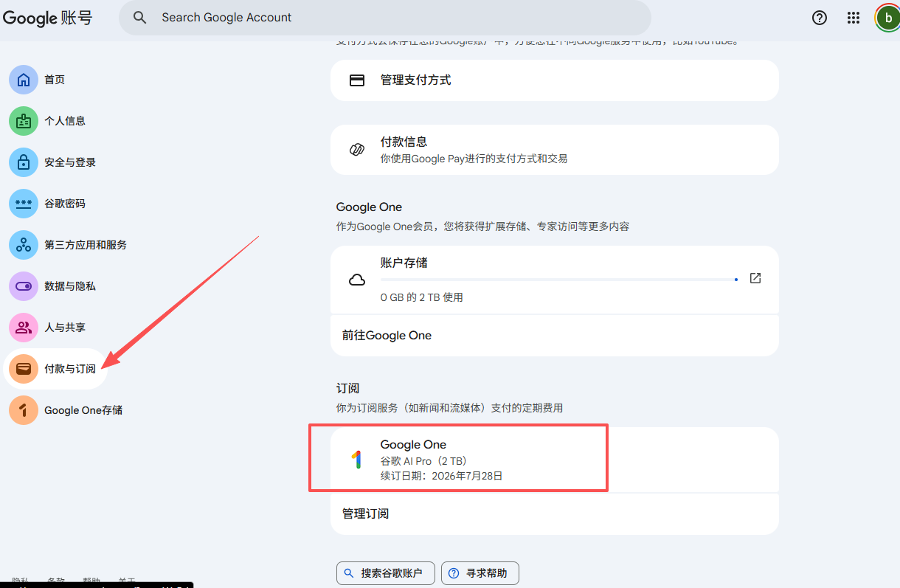Click the 首页 home icon
This screenshot has height=588, width=900.
point(24,80)
